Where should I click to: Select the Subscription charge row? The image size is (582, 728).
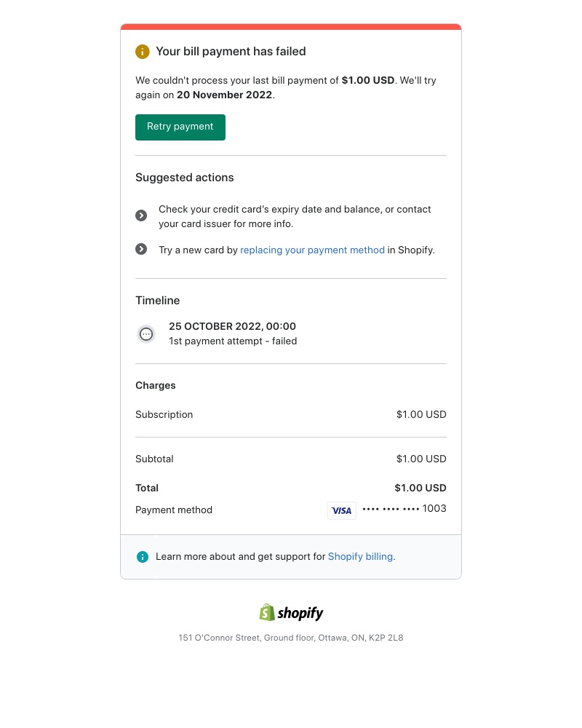tap(164, 414)
